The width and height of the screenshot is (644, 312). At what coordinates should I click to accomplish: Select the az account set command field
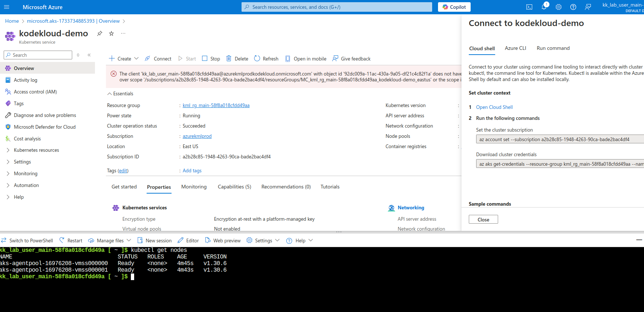click(560, 139)
